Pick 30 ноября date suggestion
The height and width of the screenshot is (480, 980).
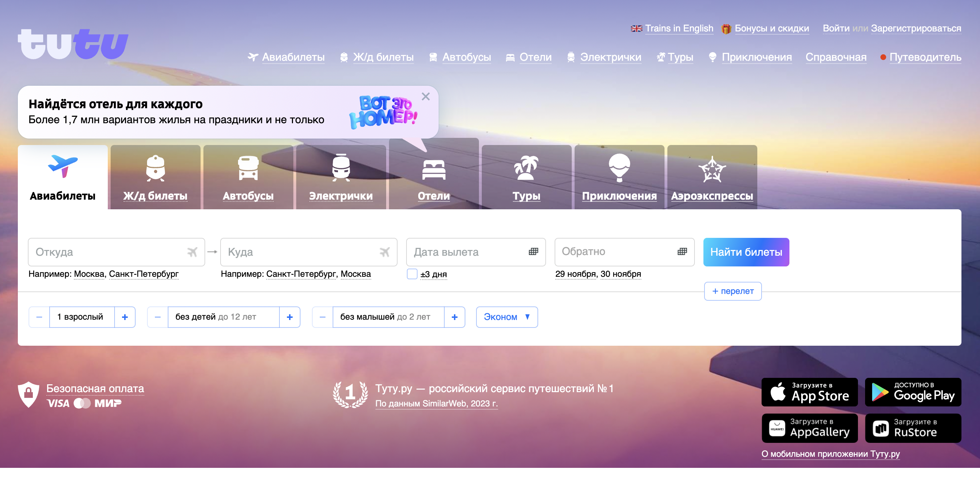[621, 274]
